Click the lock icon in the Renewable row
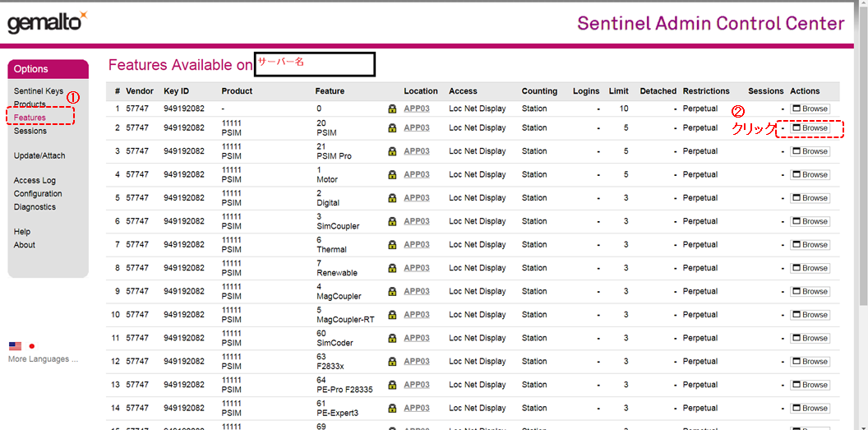This screenshot has height=430, width=868. 392,268
